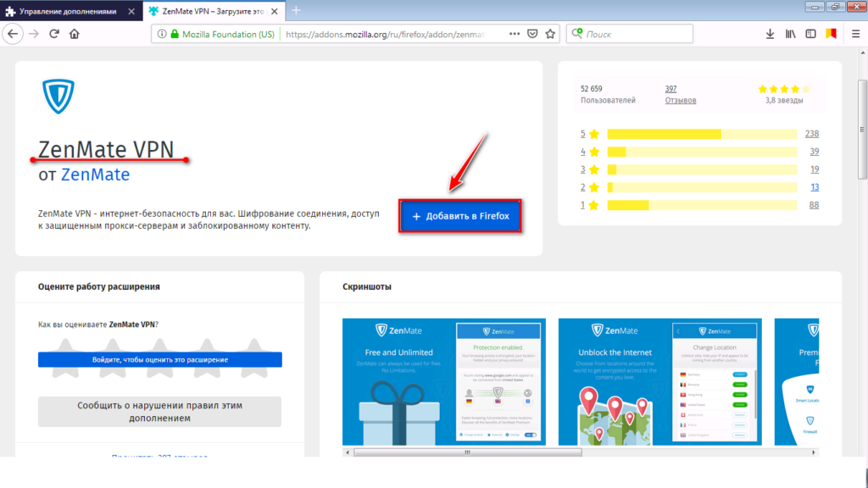
Task: Save page to Pocket icon
Action: coord(532,34)
